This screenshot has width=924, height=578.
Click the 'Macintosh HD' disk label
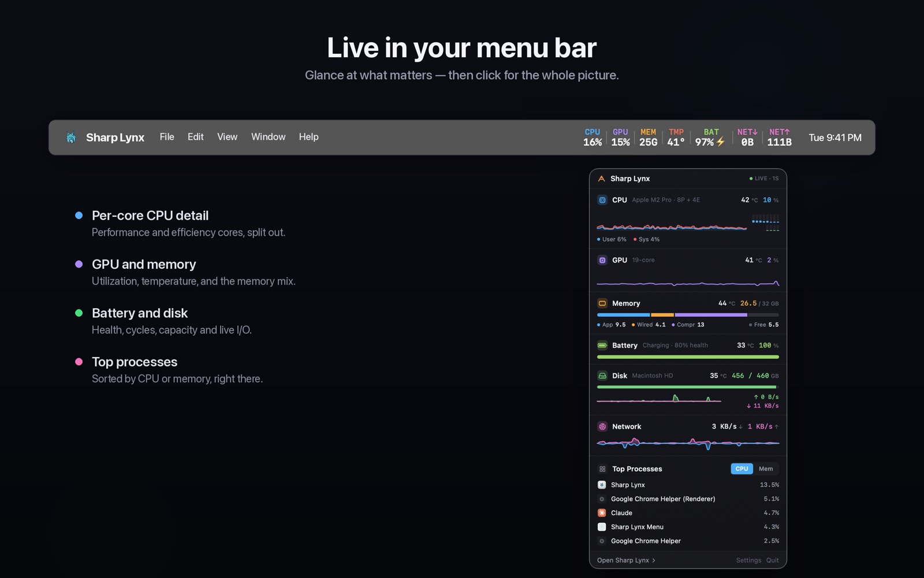click(653, 376)
